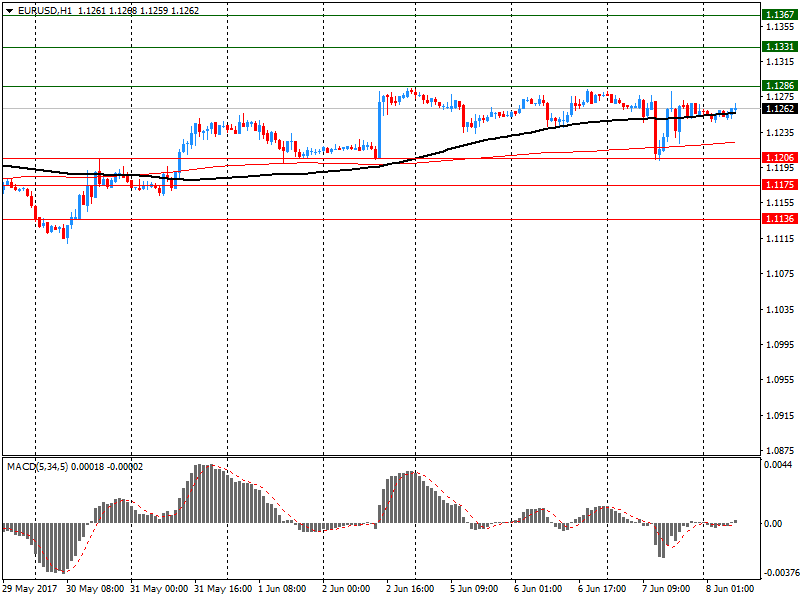Click the 1.1355 price scale value
This screenshot has width=800, height=600.
click(x=780, y=27)
